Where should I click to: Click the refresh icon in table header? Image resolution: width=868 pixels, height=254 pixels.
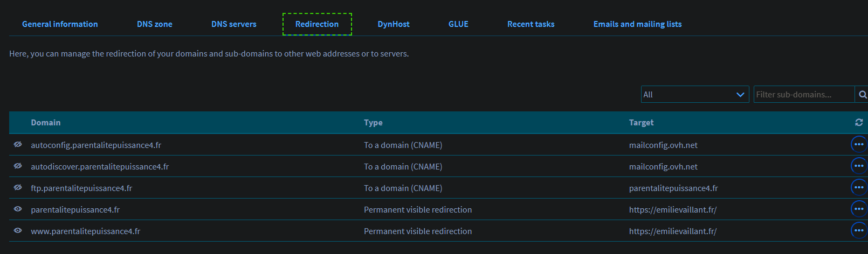[x=859, y=123]
